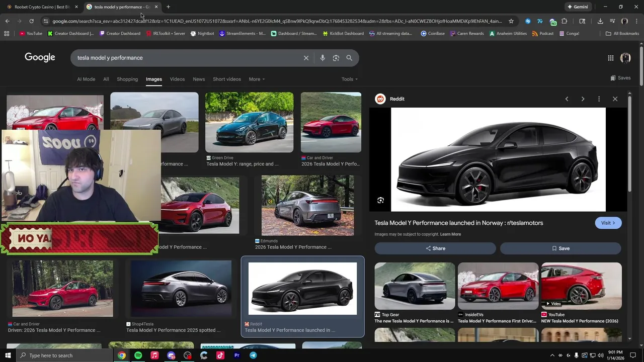
Task: Open preview panel three-dot options
Action: [599, 99]
